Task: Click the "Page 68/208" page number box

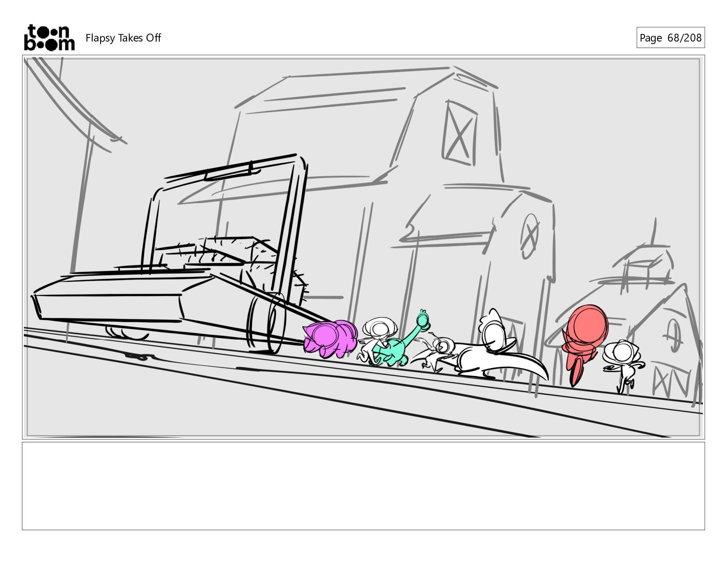Action: 670,38
